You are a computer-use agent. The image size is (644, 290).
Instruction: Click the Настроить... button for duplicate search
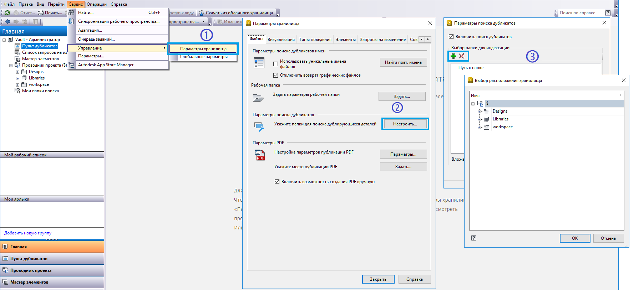point(405,124)
